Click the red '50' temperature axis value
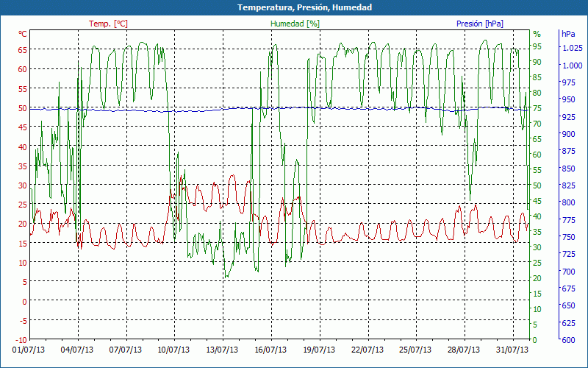 [x=23, y=108]
